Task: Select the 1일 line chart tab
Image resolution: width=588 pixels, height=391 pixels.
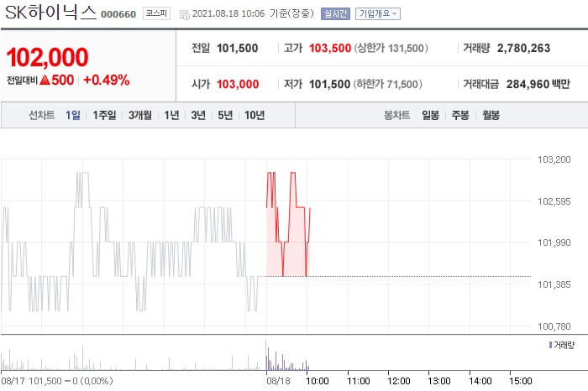Action: tap(73, 115)
